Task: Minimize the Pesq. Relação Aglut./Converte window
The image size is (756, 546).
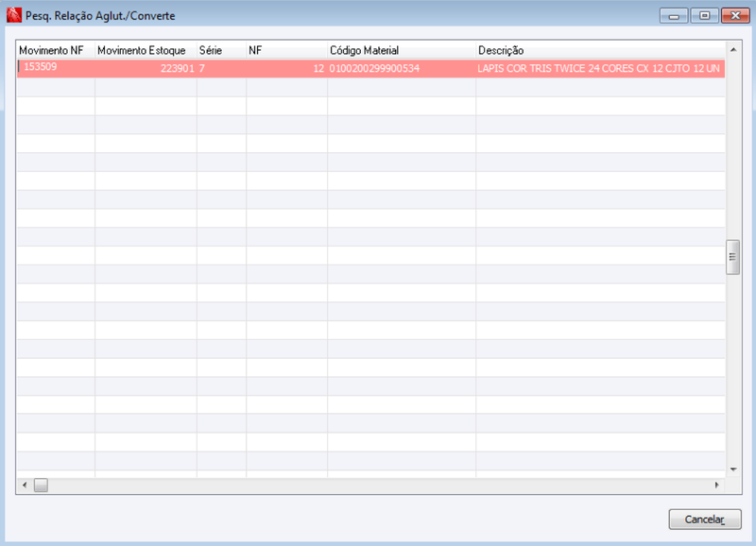Action: 674,15
